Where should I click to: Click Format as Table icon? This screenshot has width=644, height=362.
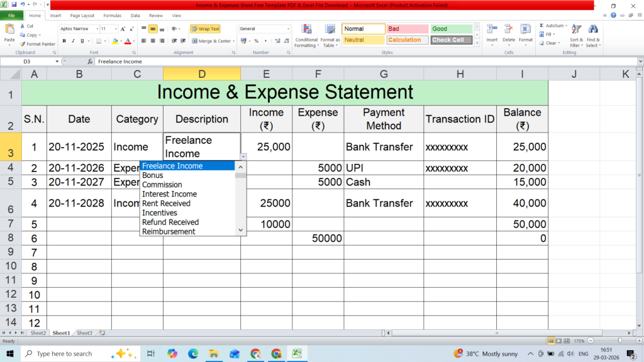pyautogui.click(x=330, y=36)
